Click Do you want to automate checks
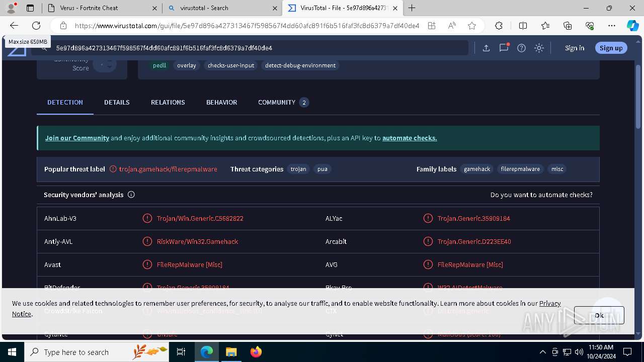644x362 pixels. coord(541,195)
